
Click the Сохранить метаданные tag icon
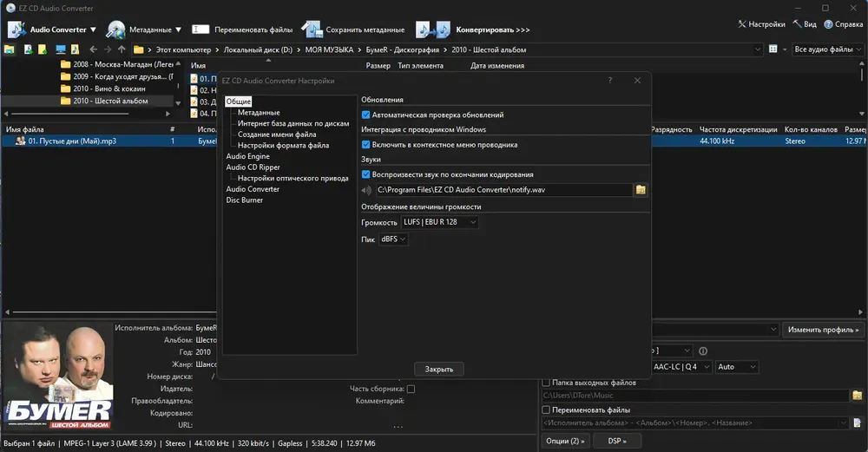coord(312,29)
